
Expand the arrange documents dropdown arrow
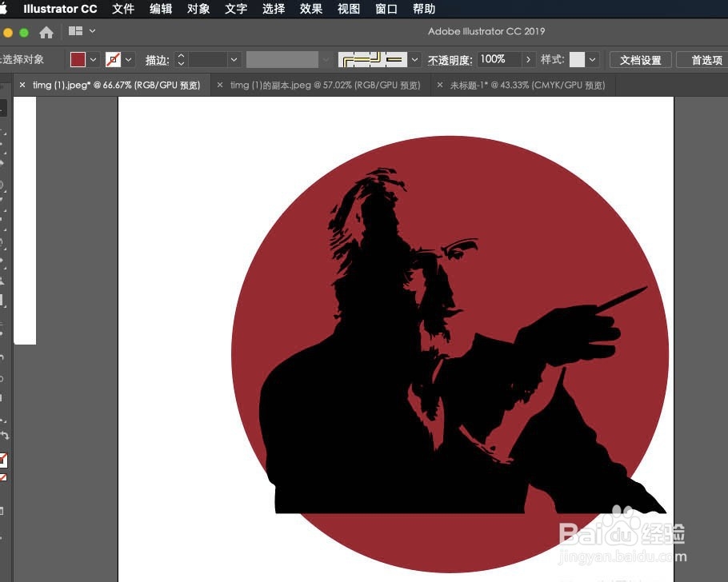[x=92, y=31]
